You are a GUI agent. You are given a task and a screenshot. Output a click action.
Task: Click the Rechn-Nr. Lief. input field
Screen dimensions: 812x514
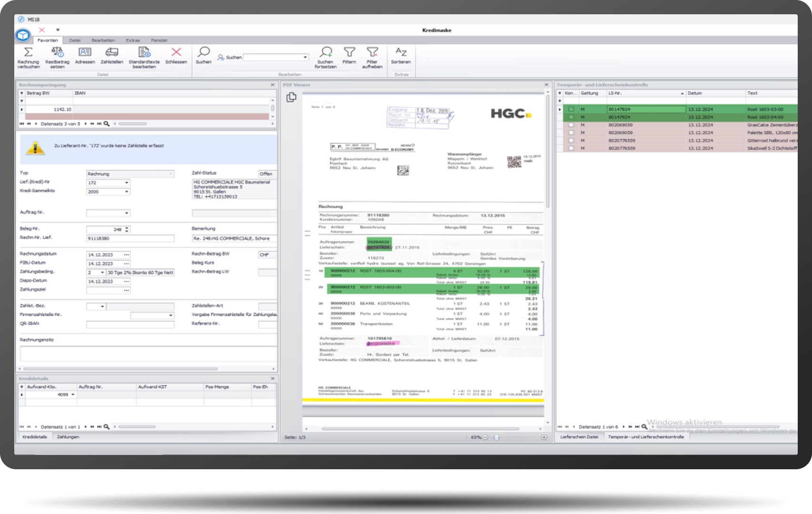pyautogui.click(x=130, y=238)
